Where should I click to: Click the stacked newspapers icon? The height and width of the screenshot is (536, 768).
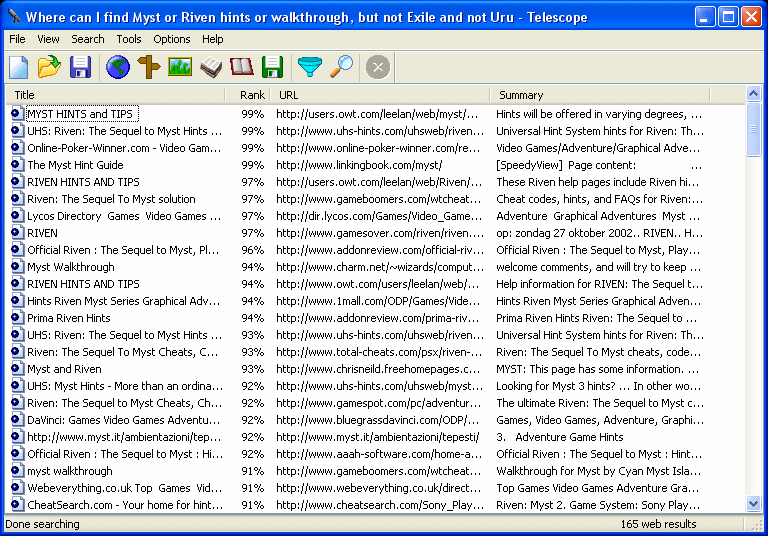211,67
